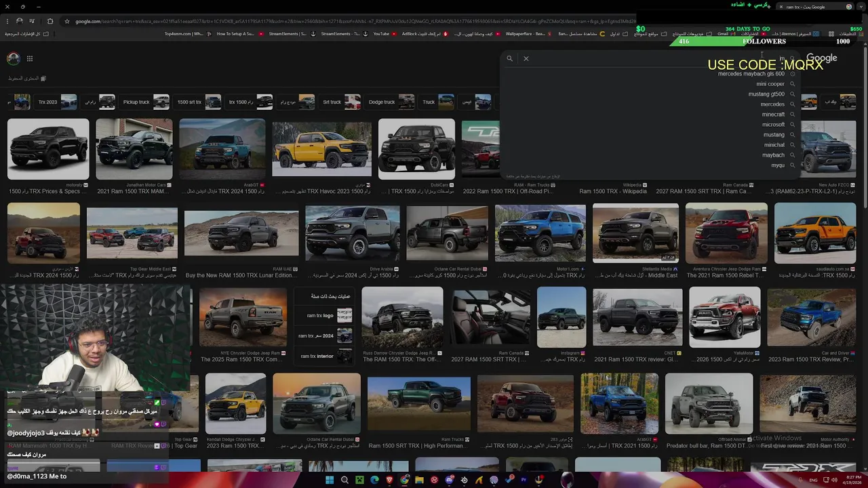Open the black TRX 'Prices & Specs' image
This screenshot has width=868, height=488.
[47, 149]
